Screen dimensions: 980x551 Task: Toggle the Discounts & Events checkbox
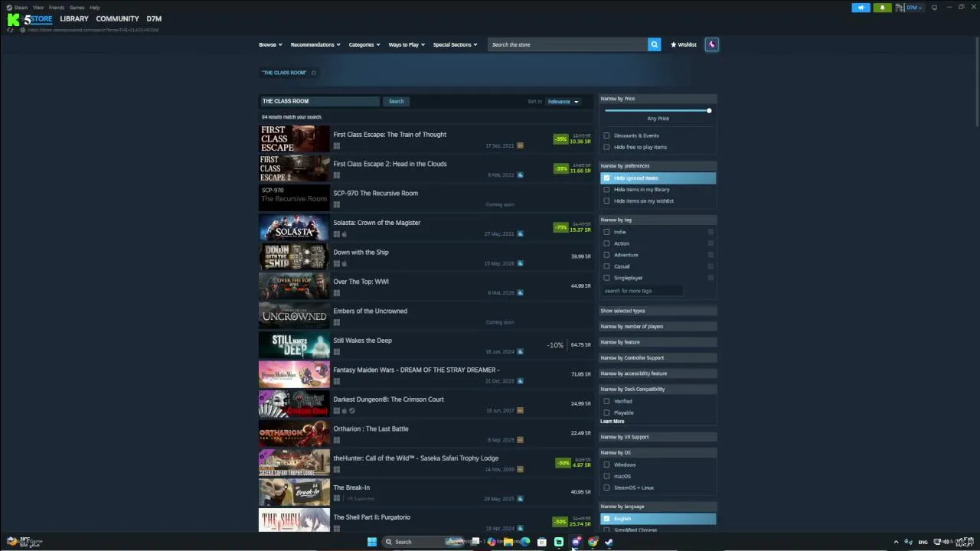tap(606, 135)
